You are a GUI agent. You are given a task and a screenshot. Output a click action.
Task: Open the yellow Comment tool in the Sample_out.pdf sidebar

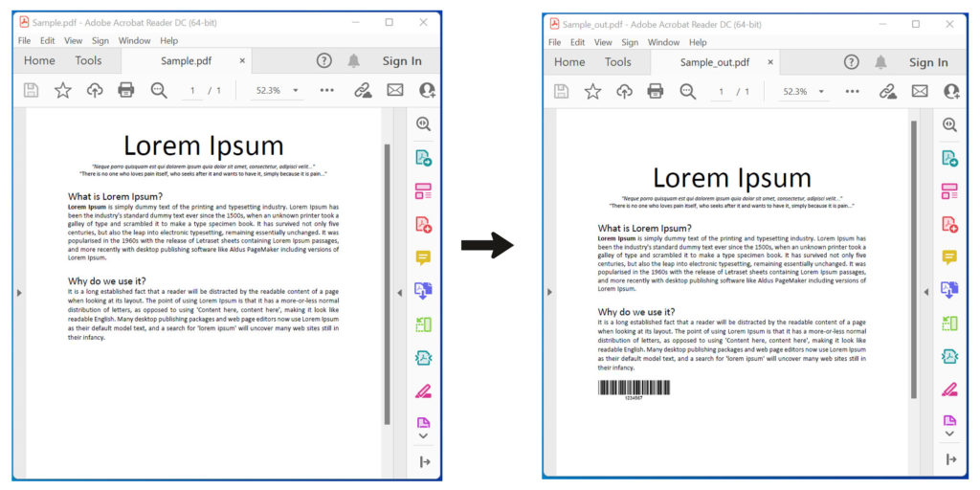pos(949,257)
